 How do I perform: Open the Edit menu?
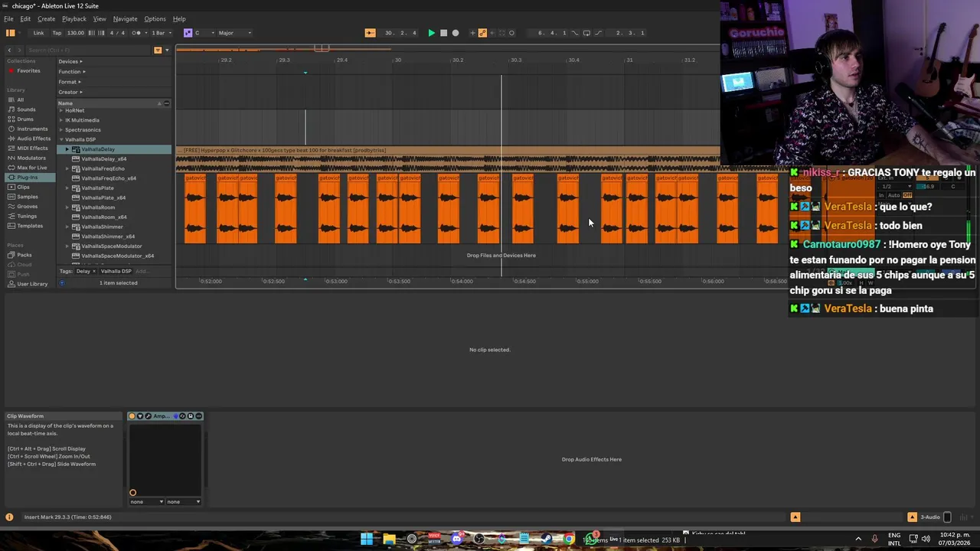pyautogui.click(x=25, y=18)
